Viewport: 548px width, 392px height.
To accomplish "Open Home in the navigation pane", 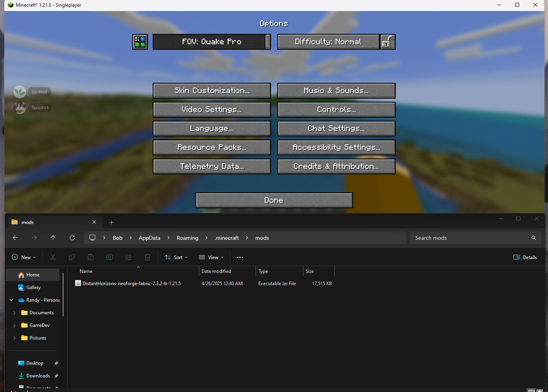I will [x=33, y=275].
